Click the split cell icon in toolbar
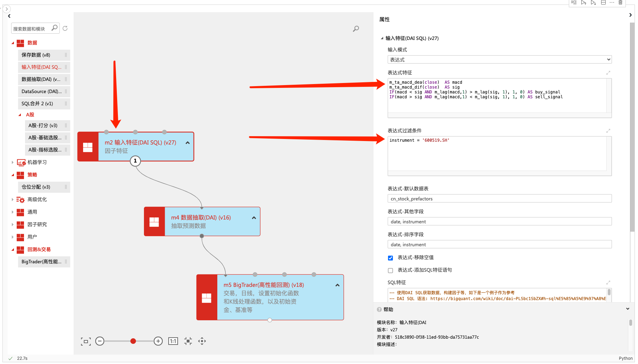 pos(603,2)
